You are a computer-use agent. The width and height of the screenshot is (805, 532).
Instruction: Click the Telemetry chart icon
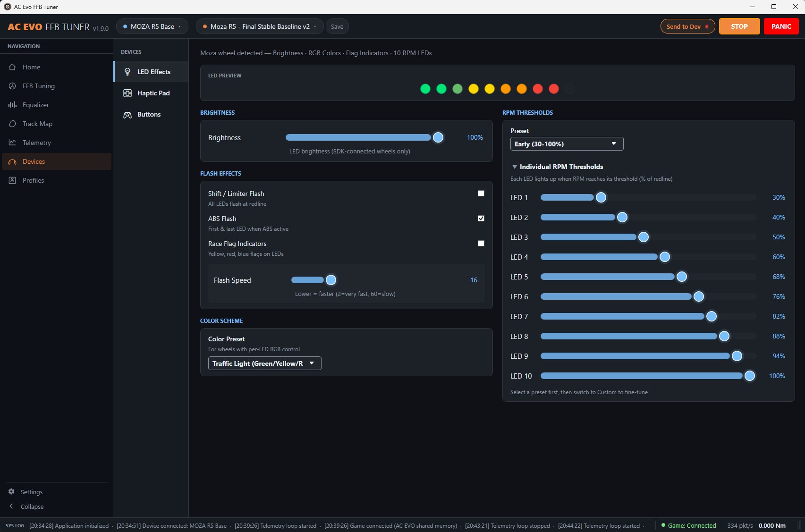point(13,143)
